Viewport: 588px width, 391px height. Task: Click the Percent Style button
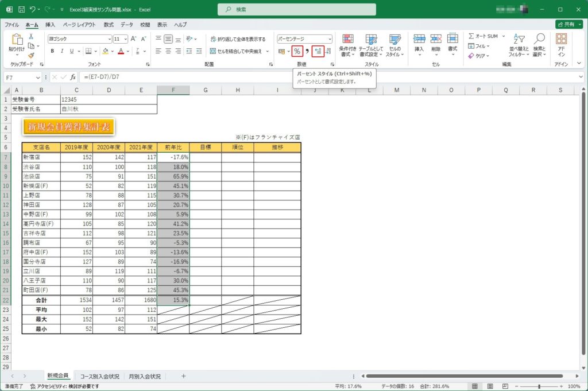[x=297, y=51]
